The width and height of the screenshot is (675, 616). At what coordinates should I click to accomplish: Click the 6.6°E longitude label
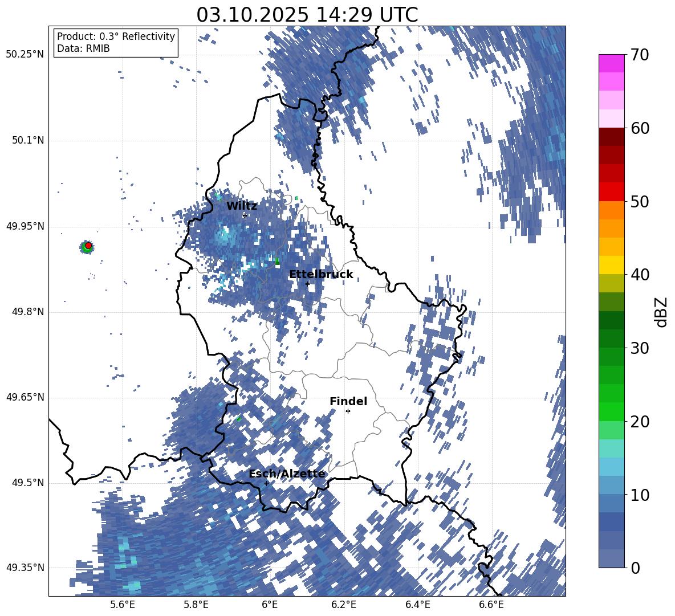pos(491,605)
